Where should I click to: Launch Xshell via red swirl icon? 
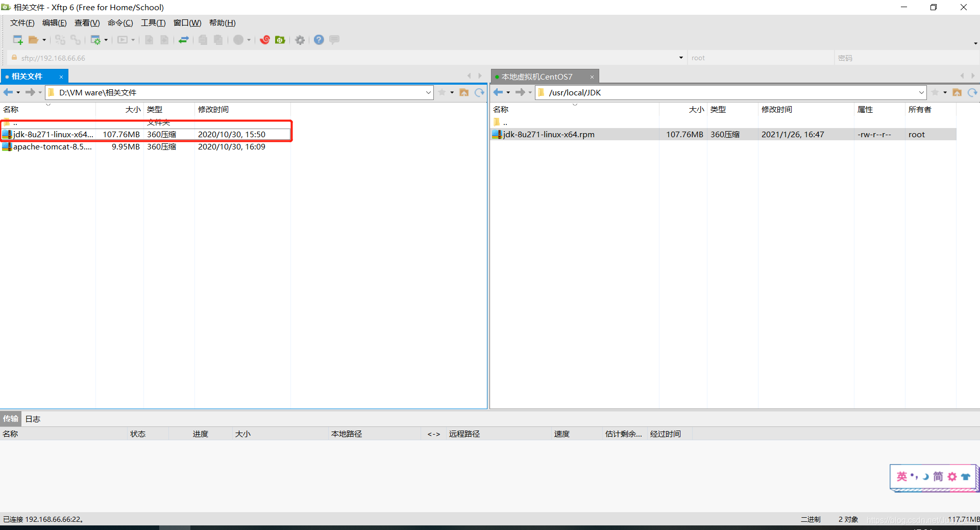(x=265, y=40)
